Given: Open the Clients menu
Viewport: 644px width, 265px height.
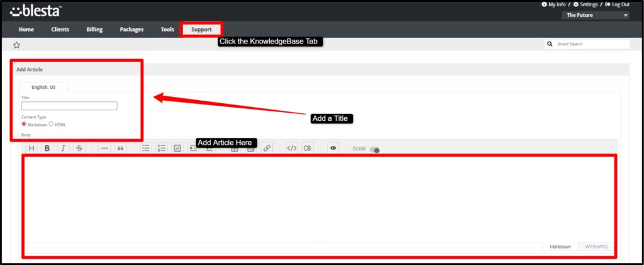Looking at the screenshot, I should click(60, 30).
